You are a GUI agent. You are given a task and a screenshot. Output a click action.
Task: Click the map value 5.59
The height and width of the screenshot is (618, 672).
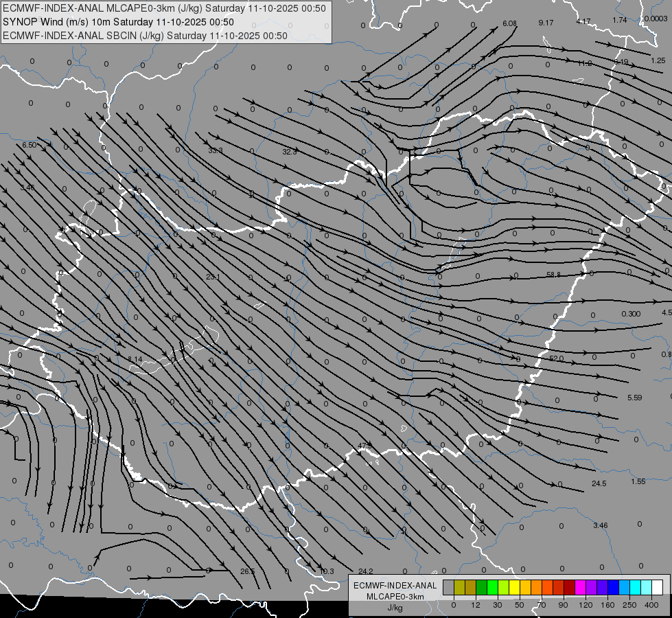click(x=635, y=398)
